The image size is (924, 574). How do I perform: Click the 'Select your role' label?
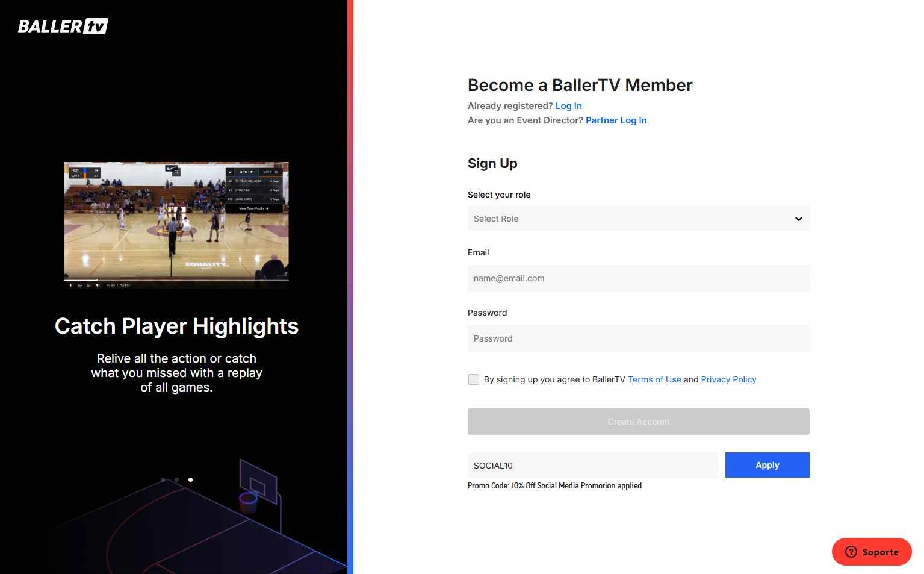click(x=499, y=195)
